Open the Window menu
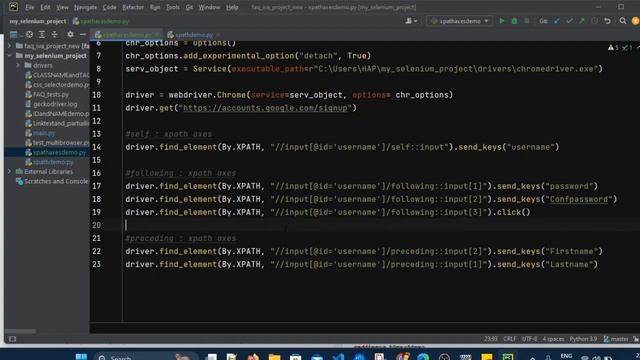640x360 pixels. [209, 7]
